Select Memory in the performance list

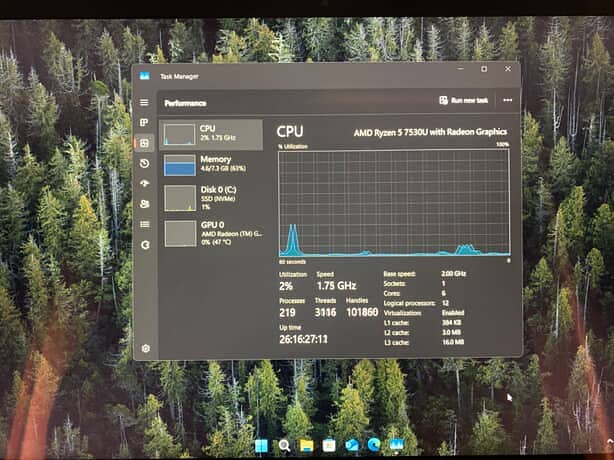[x=211, y=164]
